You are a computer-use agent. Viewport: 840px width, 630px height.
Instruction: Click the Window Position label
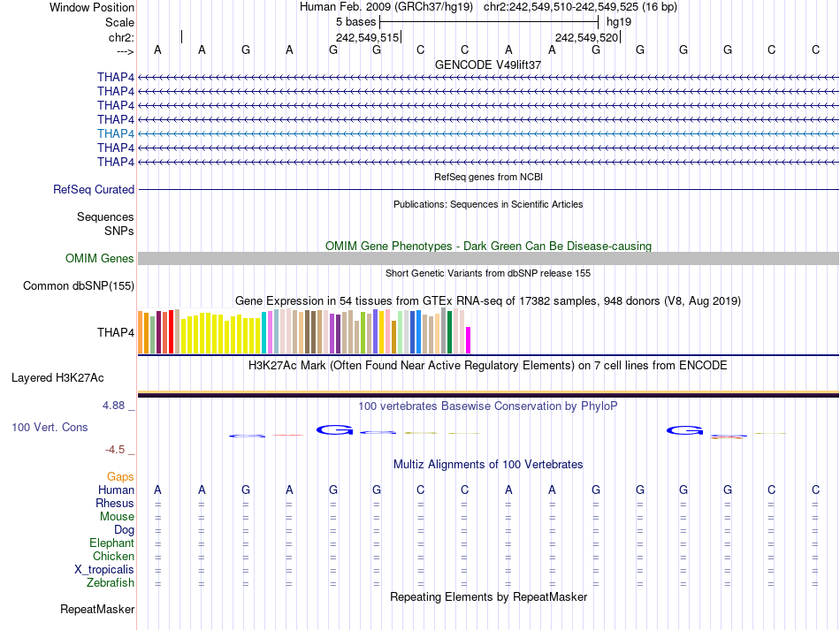click(92, 7)
